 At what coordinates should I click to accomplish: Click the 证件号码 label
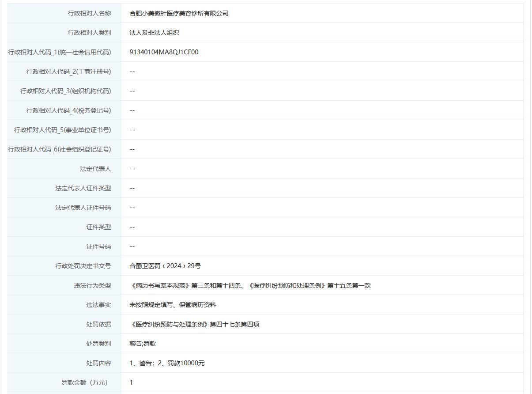tap(98, 246)
